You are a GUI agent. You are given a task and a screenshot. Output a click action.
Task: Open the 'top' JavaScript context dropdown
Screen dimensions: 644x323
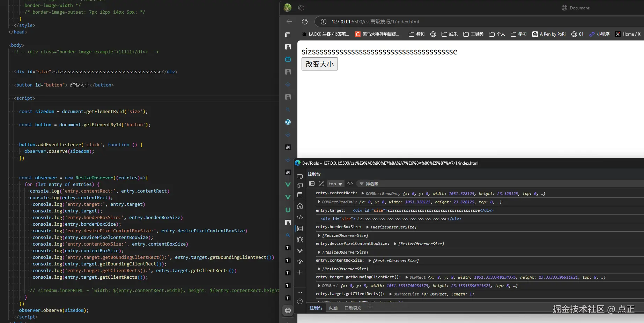coord(335,184)
